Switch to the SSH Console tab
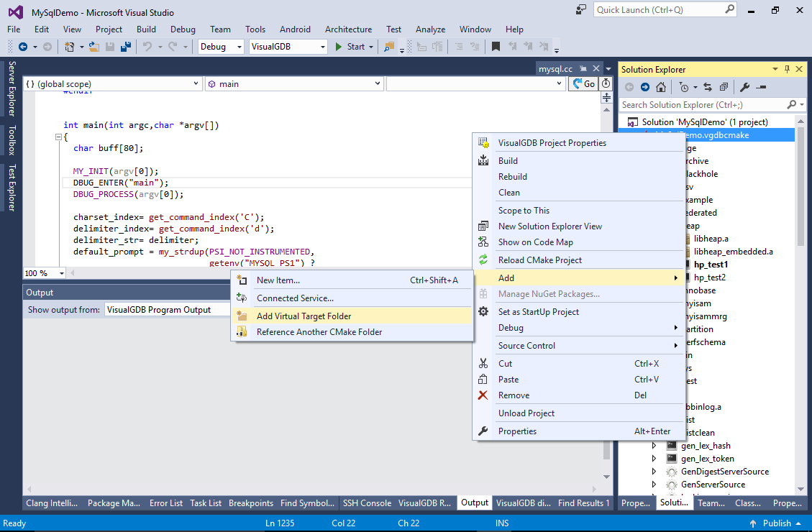Viewport: 812px width, 532px height. 367,503
